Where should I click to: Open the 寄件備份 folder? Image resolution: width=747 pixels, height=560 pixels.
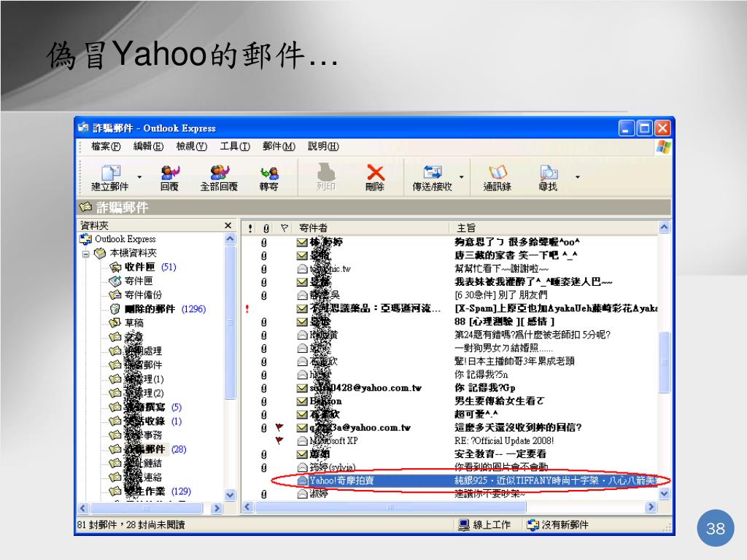click(136, 295)
